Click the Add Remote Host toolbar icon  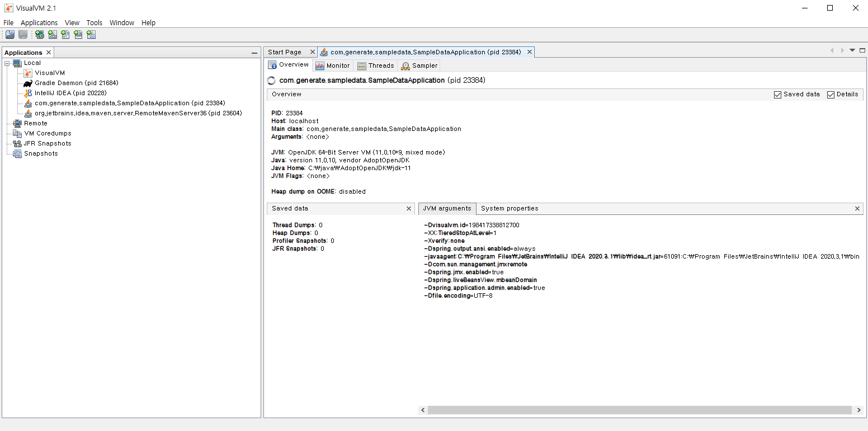40,35
